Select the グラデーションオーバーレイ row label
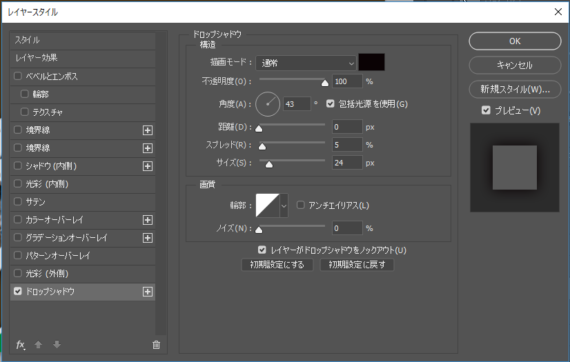 click(x=67, y=238)
